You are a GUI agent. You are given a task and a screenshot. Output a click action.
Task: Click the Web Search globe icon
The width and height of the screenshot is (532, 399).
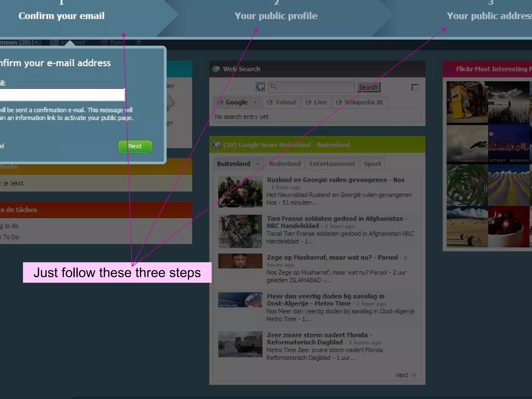[x=216, y=69]
